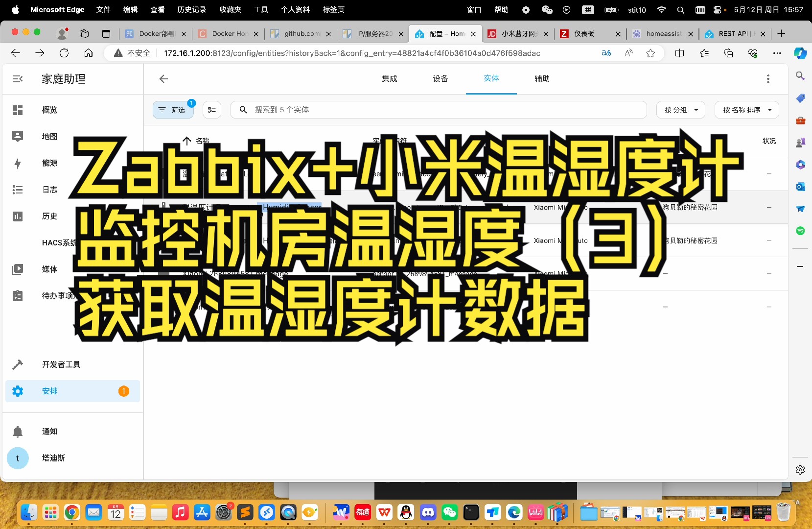Click the Wi-Fi status icon
Screen dimensions: 812x529
pyautogui.click(x=661, y=10)
